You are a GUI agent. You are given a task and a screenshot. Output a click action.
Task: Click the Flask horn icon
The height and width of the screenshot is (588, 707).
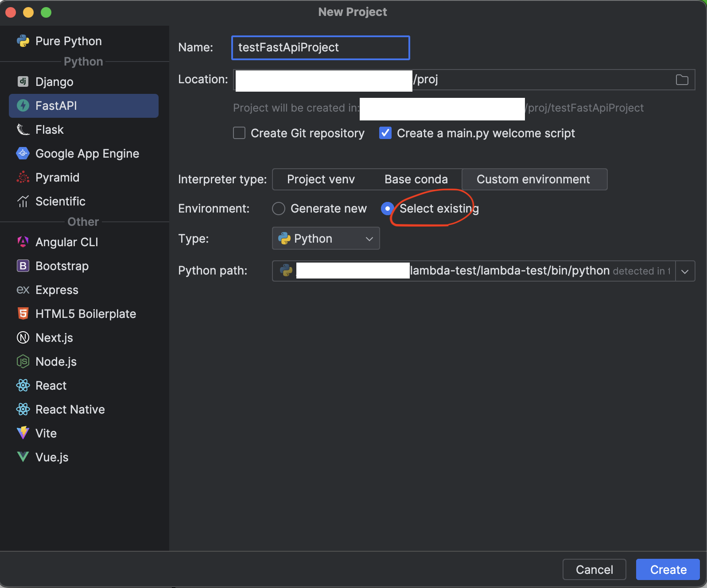coord(23,130)
